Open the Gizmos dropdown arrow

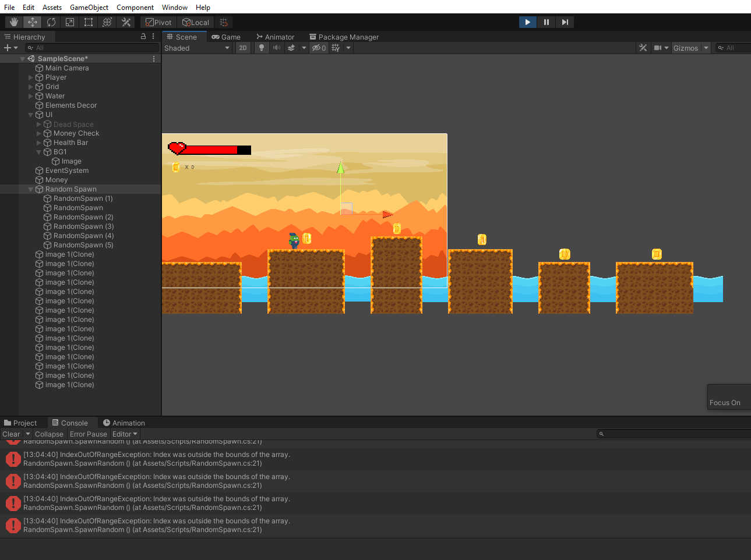tap(706, 48)
